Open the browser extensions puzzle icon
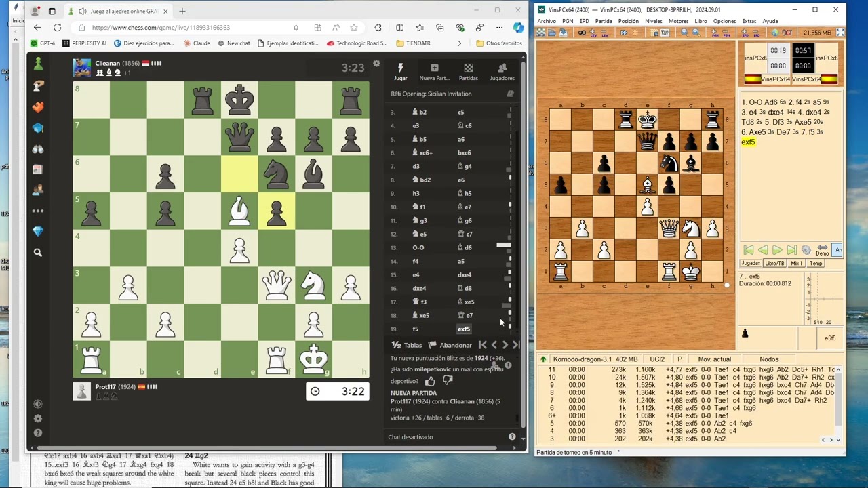 [x=378, y=28]
